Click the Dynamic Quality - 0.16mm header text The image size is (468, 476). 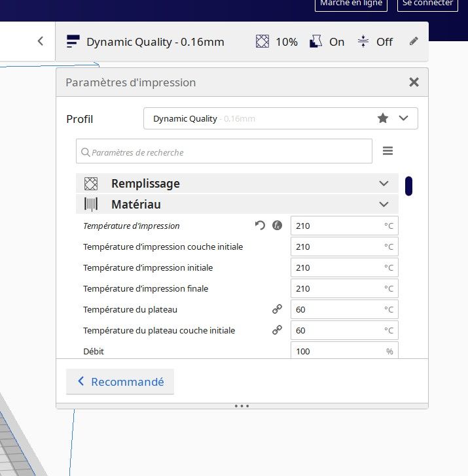click(155, 42)
